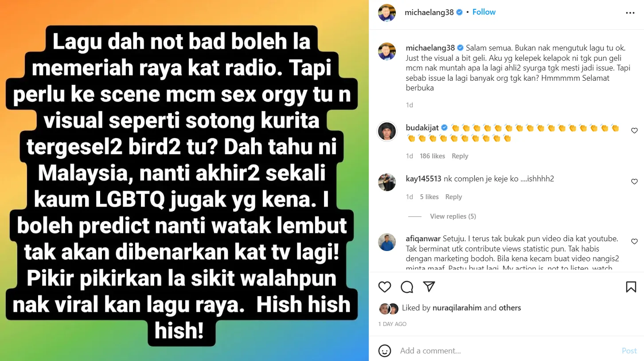Image resolution: width=644 pixels, height=361 pixels.
Task: Follow michaelang38
Action: pyautogui.click(x=484, y=12)
